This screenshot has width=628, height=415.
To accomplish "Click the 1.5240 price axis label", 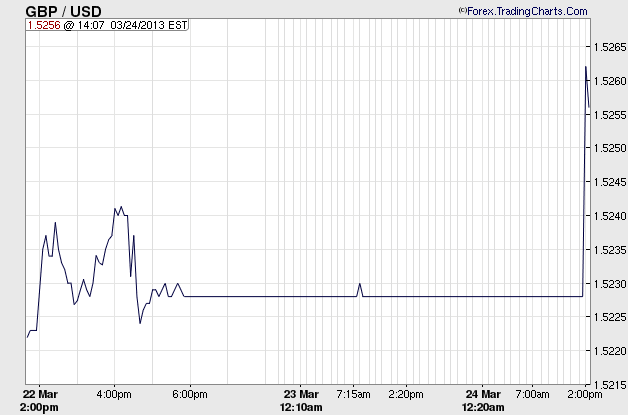I will (x=610, y=216).
